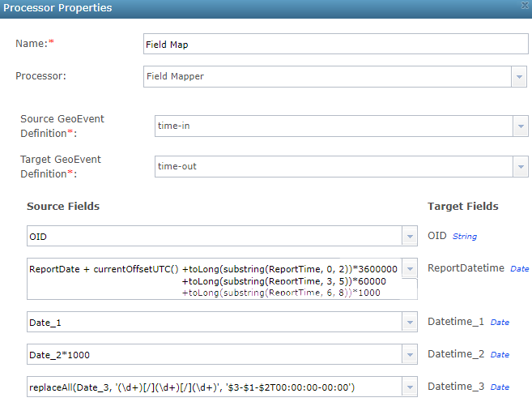Viewport: 532px width, 402px height.
Task: Open the Processor dropdown arrow
Action: click(x=519, y=76)
